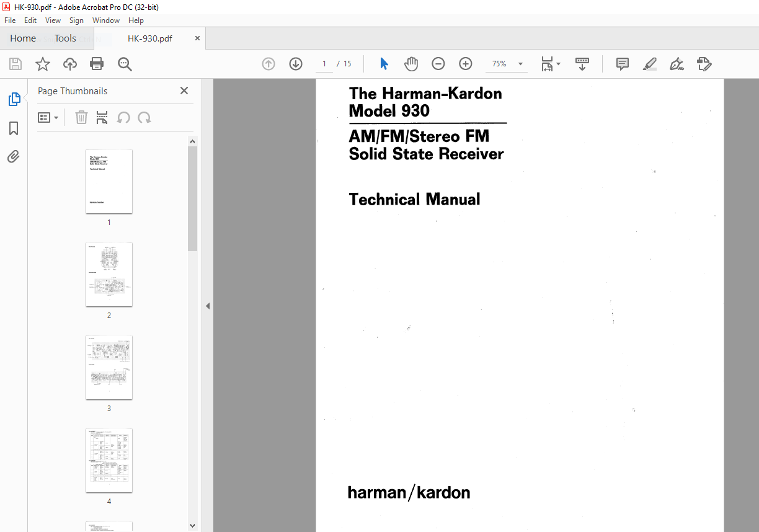Image resolution: width=759 pixels, height=532 pixels.
Task: Open the File menu
Action: (10, 20)
